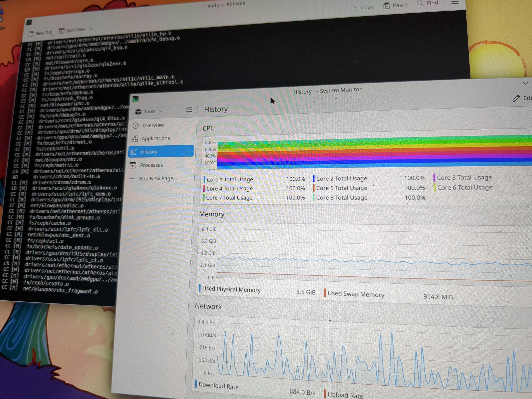Click the Copy icon in Konsole toolbar

354,7
